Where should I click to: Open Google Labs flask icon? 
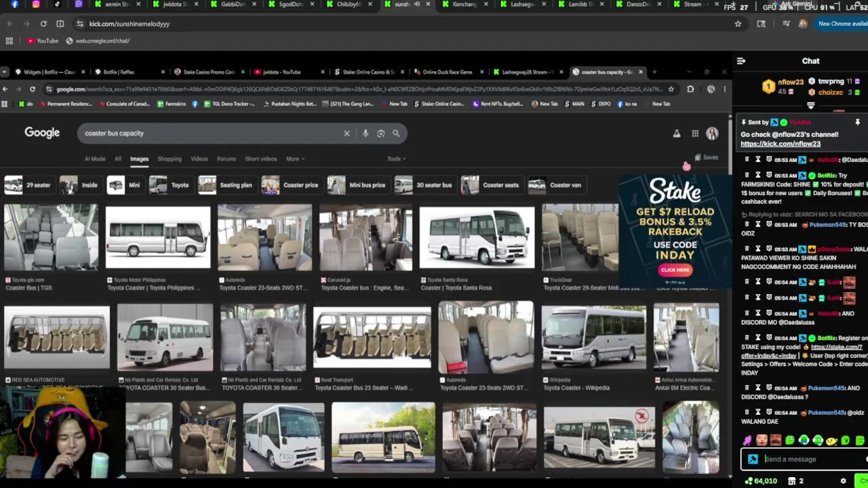click(677, 134)
